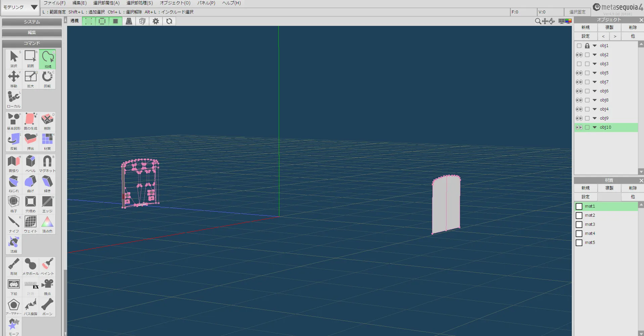Viewport: 644px width, 336px height.
Task: Select the Lasso (投縄) selection tool
Action: (47, 59)
